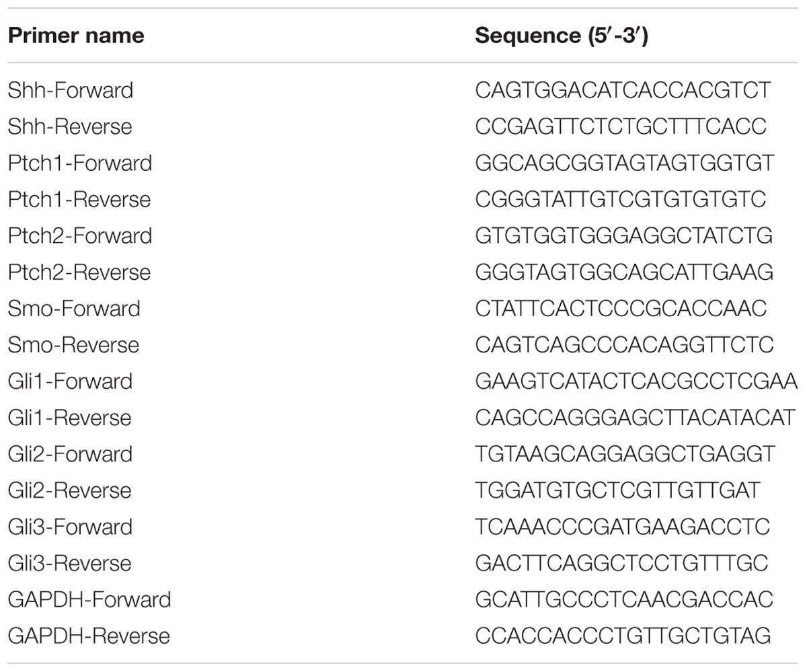Select sequence GGGTAGTGGCAGCATTGAAG
The image size is (807, 672).
pyautogui.click(x=624, y=272)
